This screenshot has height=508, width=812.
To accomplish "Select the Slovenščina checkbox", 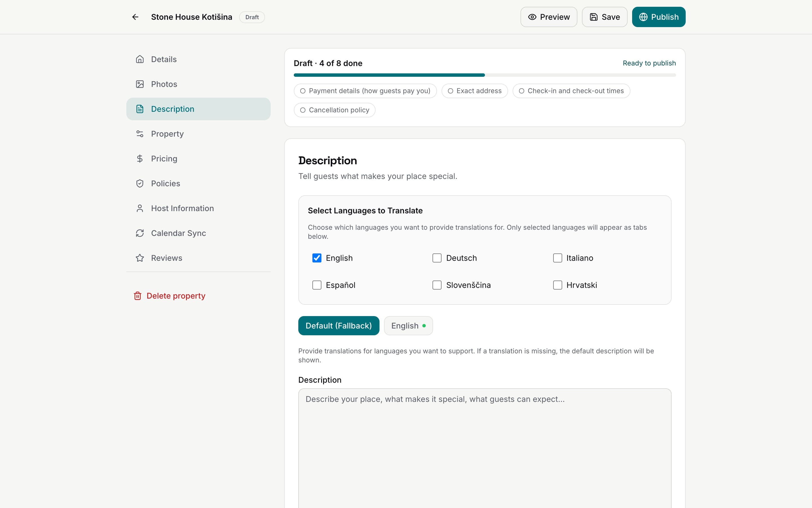I will (x=437, y=285).
